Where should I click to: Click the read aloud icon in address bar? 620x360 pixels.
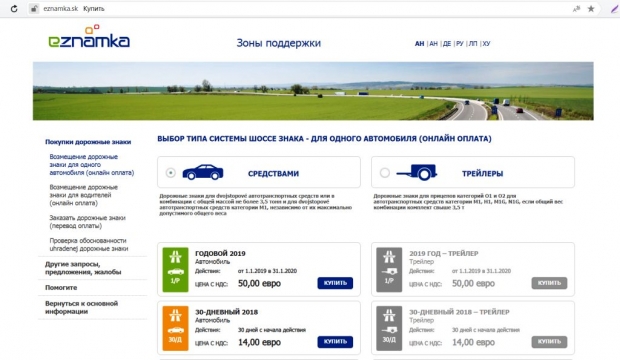(576, 9)
